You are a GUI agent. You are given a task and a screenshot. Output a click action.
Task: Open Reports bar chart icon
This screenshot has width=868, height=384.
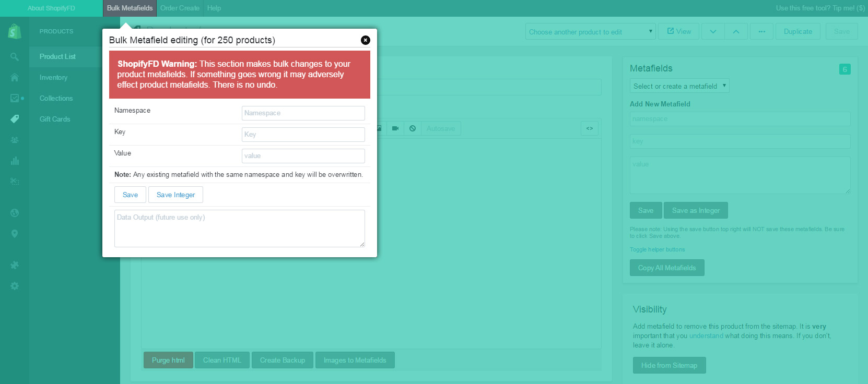point(15,161)
